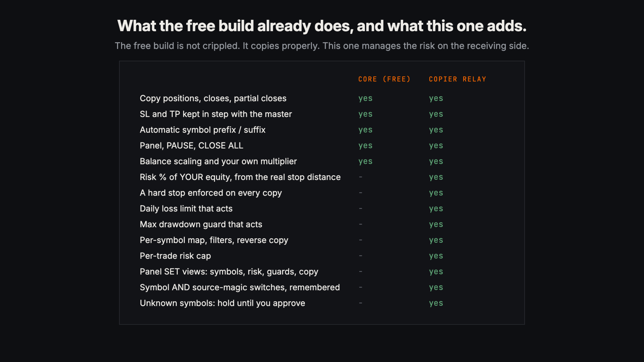644x362 pixels.
Task: Select 'Unknown symbols: hold until you approve'
Action: coord(222,303)
